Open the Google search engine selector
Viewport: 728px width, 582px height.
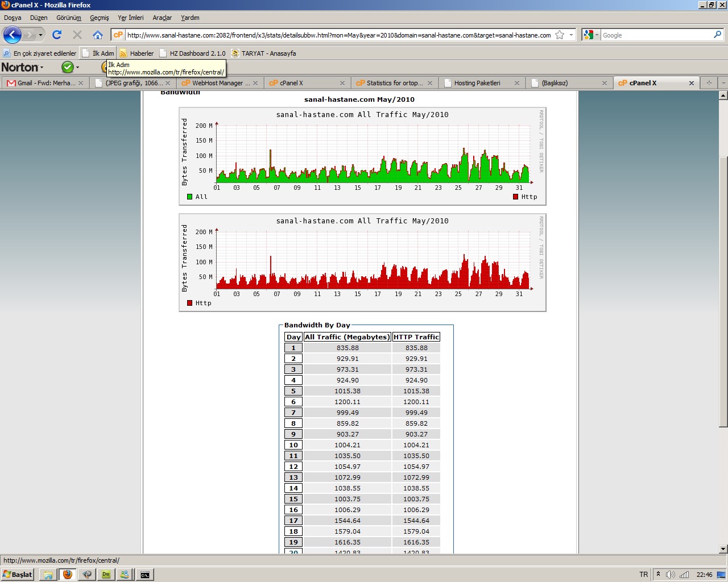591,35
